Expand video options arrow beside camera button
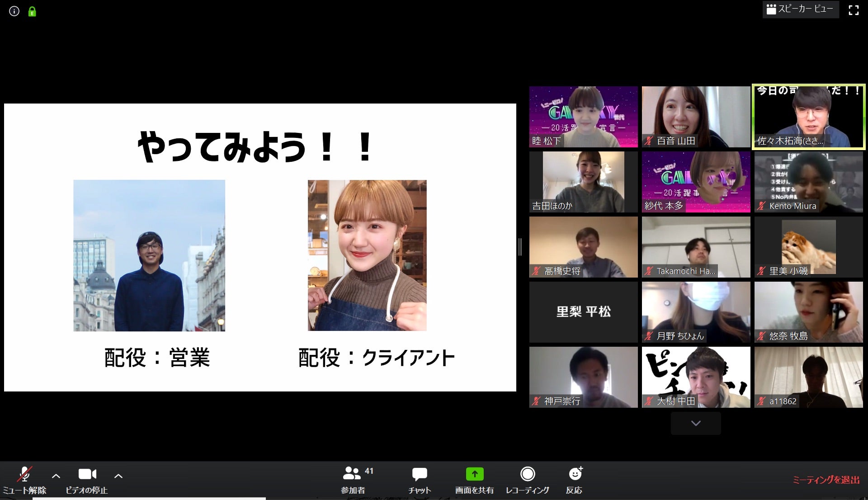This screenshot has height=500, width=868. (x=118, y=476)
